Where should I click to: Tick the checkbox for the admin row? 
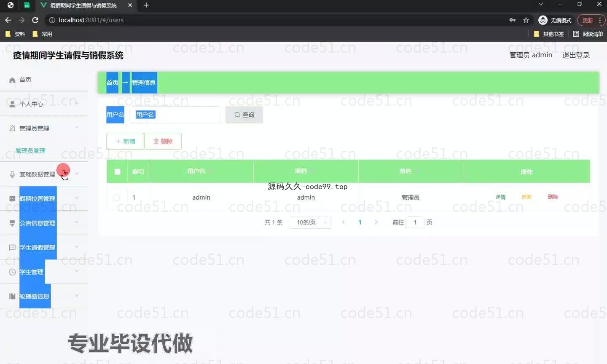click(117, 197)
